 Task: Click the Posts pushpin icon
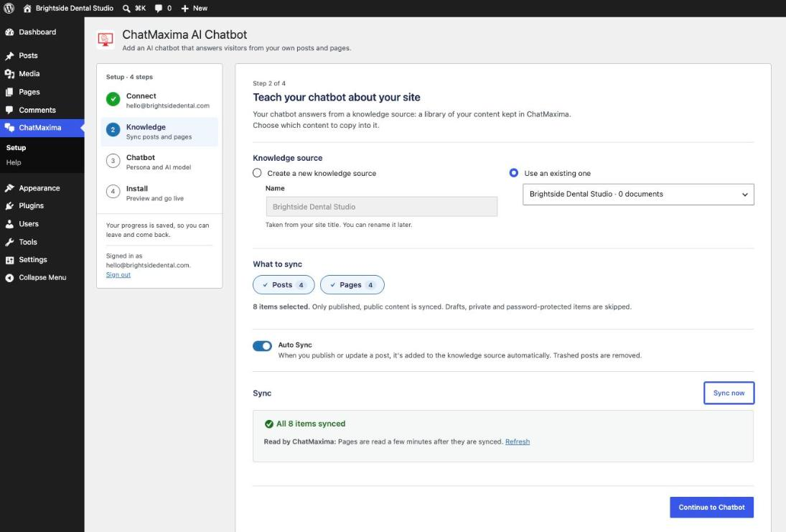pyautogui.click(x=9, y=56)
